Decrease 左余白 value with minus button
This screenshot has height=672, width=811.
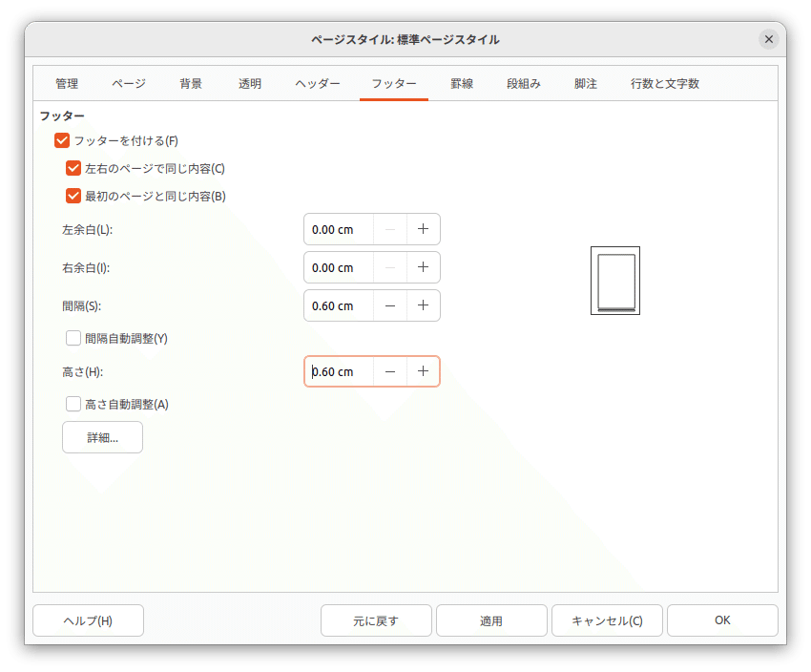coord(390,229)
